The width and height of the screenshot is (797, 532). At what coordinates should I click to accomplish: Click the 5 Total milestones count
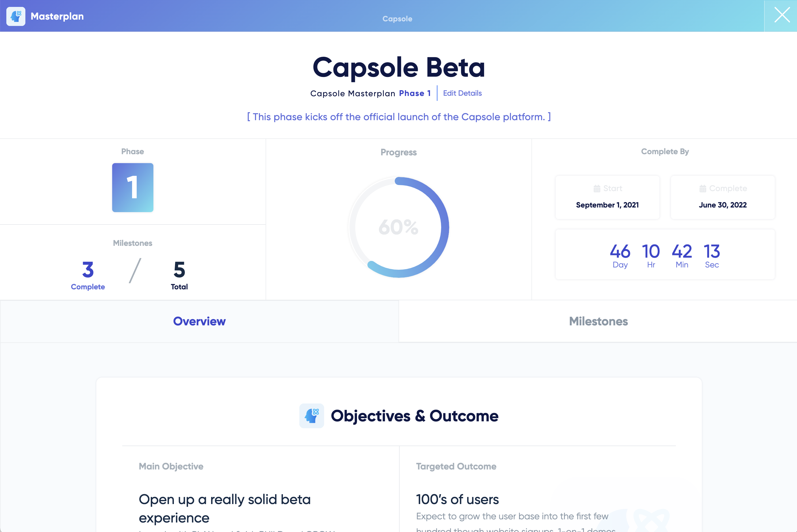click(x=179, y=275)
